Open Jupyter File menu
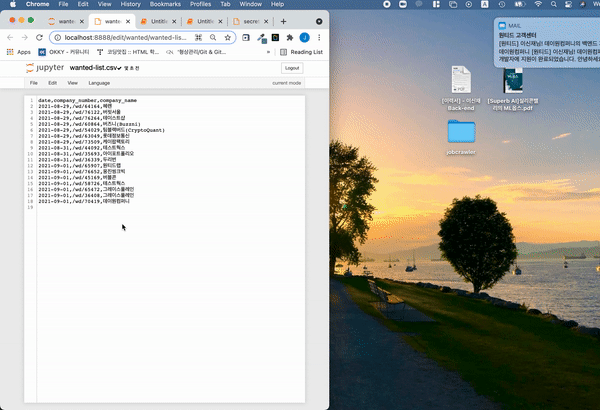 34,83
